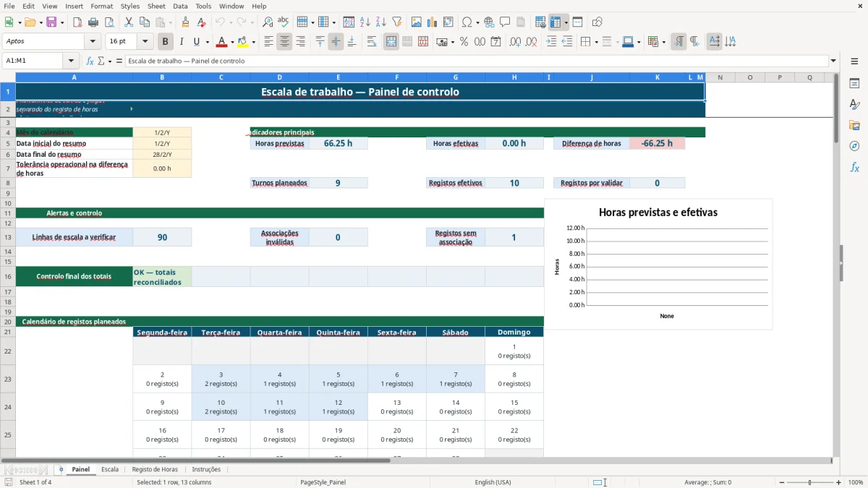Insert a pivot table
The image size is (868, 488).
[448, 22]
